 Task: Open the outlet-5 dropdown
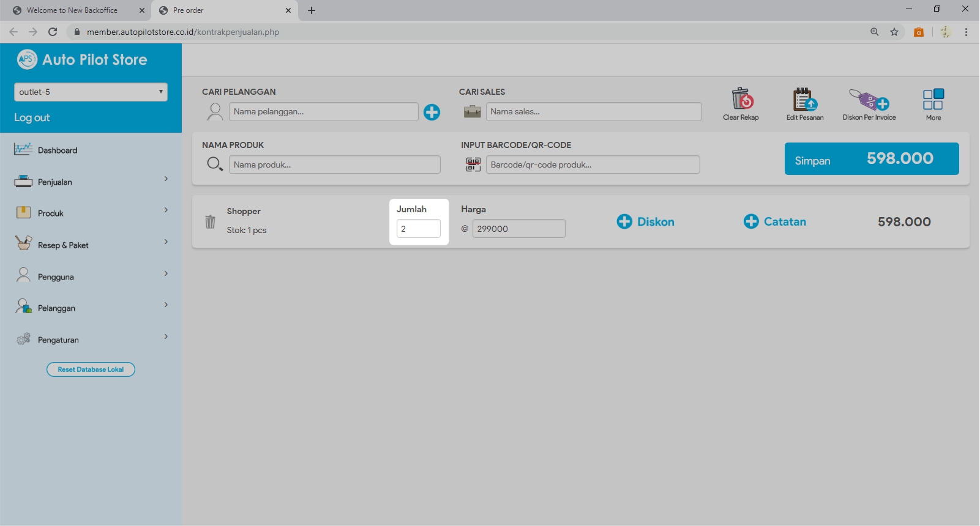(x=91, y=92)
